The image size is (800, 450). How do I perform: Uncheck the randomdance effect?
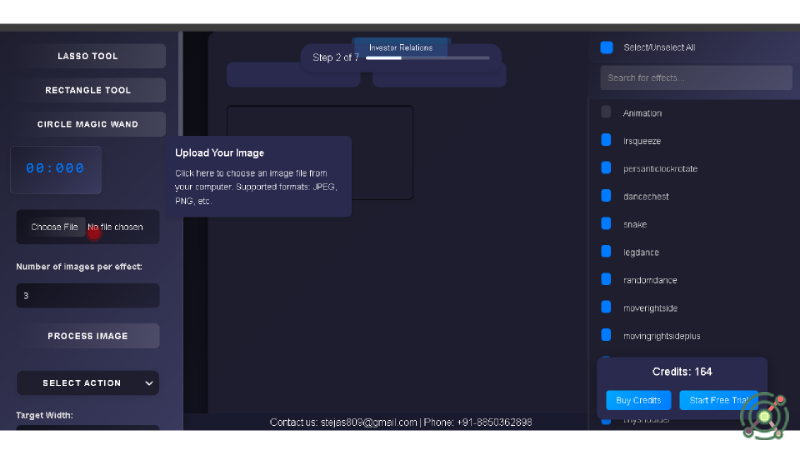[606, 279]
